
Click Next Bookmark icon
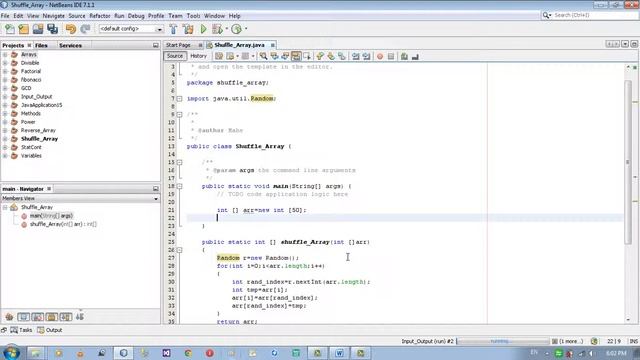pos(331,56)
